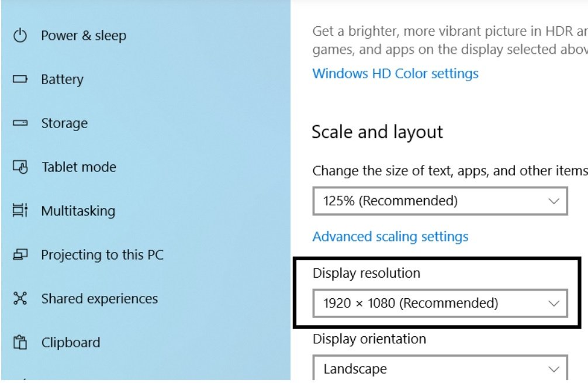Viewport: 588px width, 383px height.
Task: Switch to Tablet mode settings
Action: click(x=78, y=167)
